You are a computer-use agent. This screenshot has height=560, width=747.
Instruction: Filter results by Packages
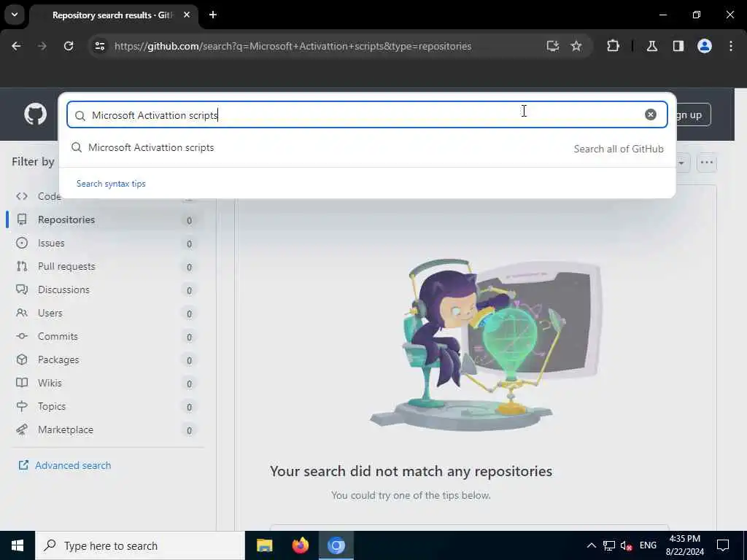pos(106,359)
